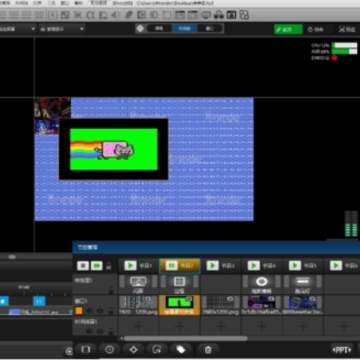Click the green fast-forward next-program button
Image resolution: width=360 pixels, height=360 pixels.
pos(97,266)
